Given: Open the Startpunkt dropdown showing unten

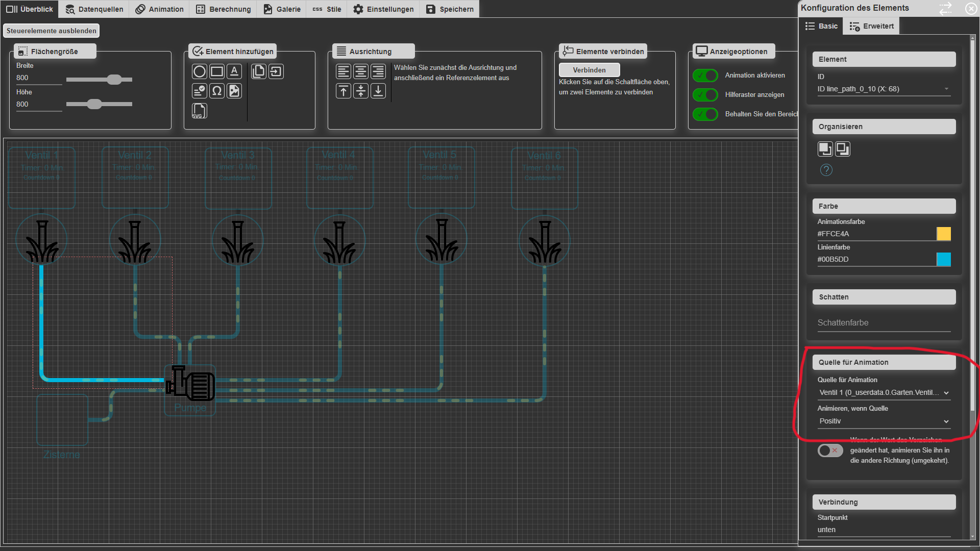Looking at the screenshot, I should click(884, 530).
